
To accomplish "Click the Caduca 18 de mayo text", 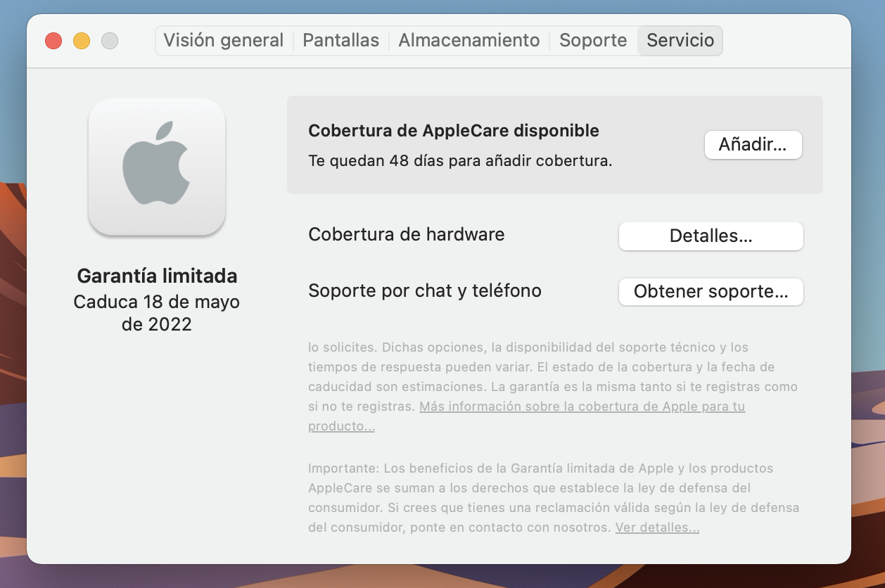I will click(157, 313).
